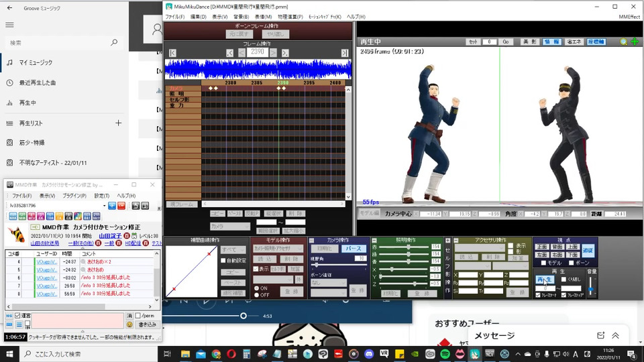Open Chrome from the taskbar
Viewport: 644px width, 362px height.
tap(216, 354)
